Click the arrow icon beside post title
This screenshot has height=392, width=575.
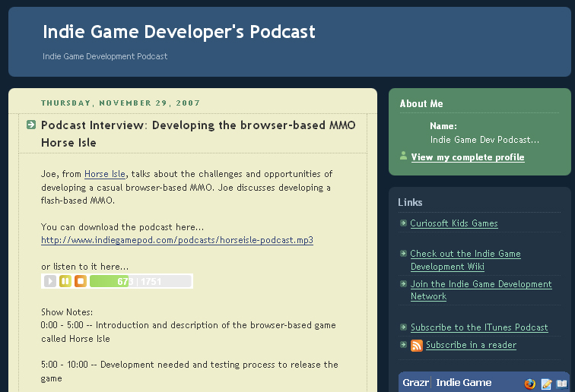click(31, 125)
